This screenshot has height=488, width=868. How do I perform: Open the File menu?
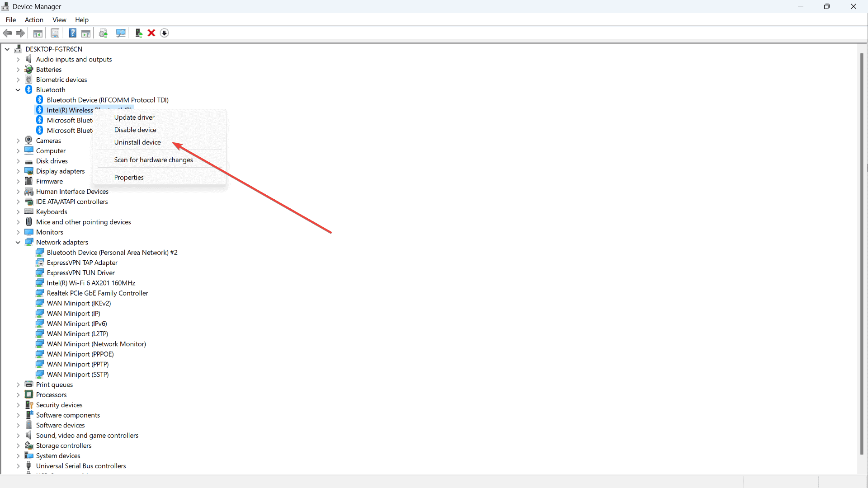(10, 20)
